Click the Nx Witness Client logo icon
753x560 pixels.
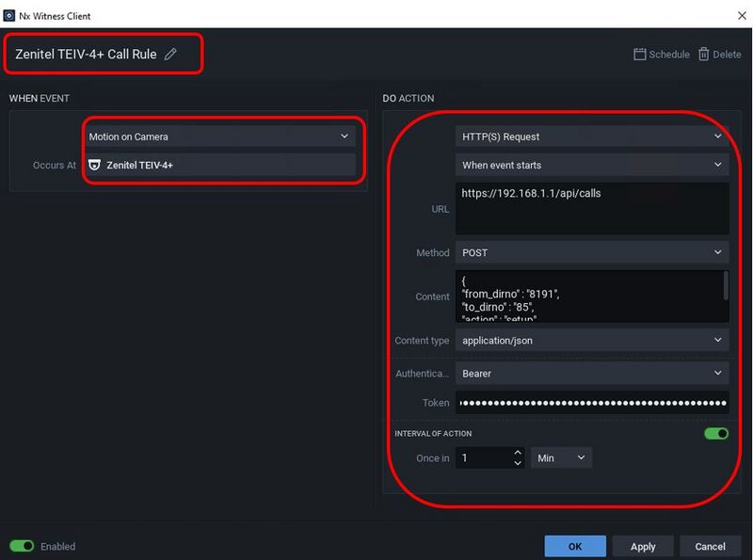coord(9,16)
